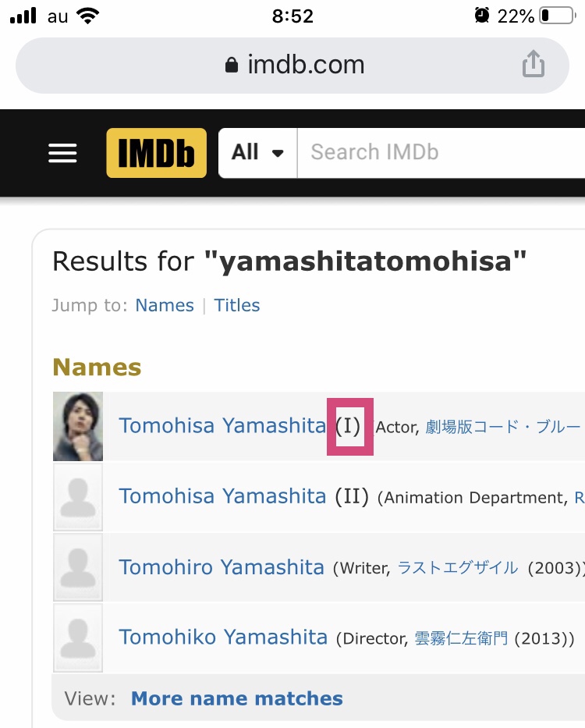Viewport: 585px width, 728px height.
Task: Jump to Names section link
Action: (165, 305)
